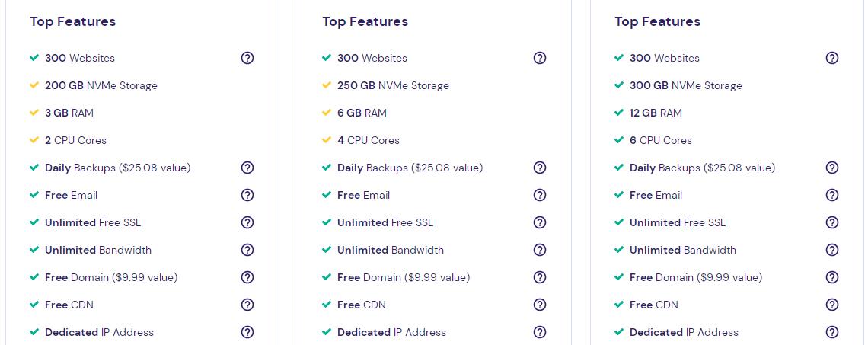Screen dimensions: 868x345
Task: Open Free Domain help icon in third column
Action: pyautogui.click(x=832, y=277)
